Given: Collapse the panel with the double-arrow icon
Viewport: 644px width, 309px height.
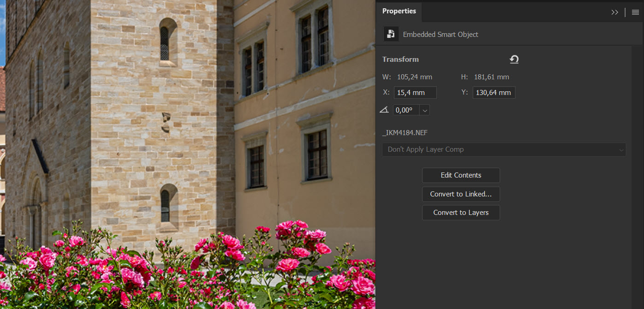Looking at the screenshot, I should point(615,12).
